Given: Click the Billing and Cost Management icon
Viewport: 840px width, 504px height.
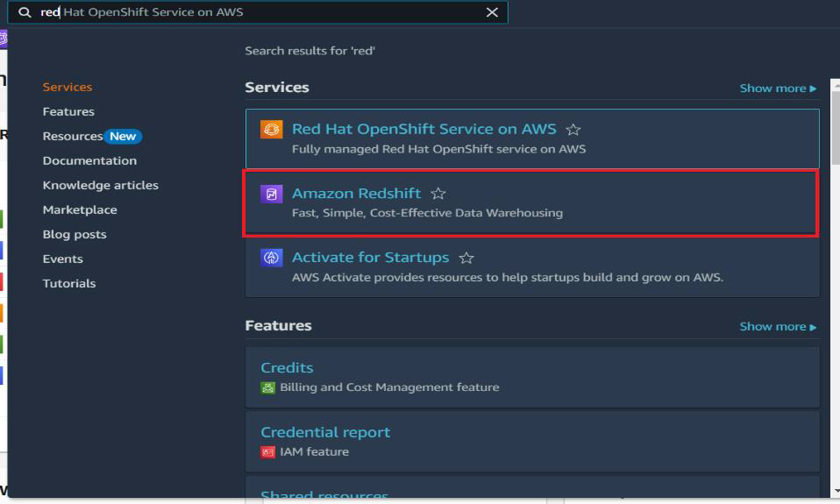Looking at the screenshot, I should (267, 387).
